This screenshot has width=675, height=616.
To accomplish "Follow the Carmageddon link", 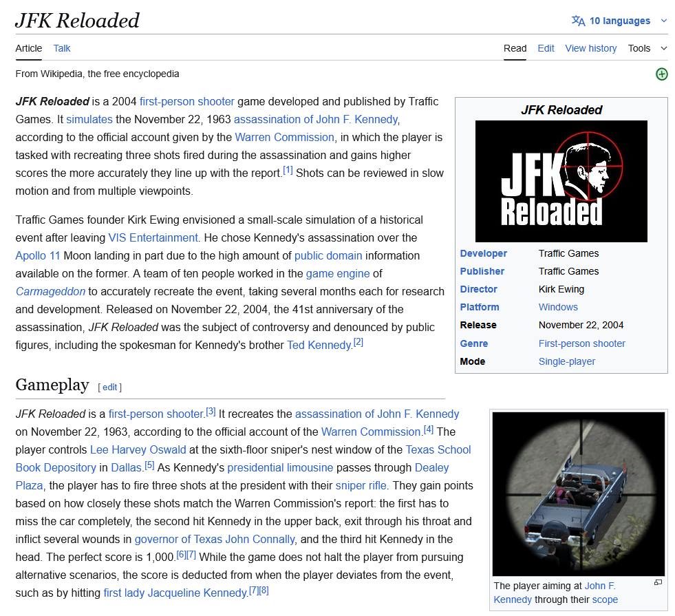I will pyautogui.click(x=50, y=291).
